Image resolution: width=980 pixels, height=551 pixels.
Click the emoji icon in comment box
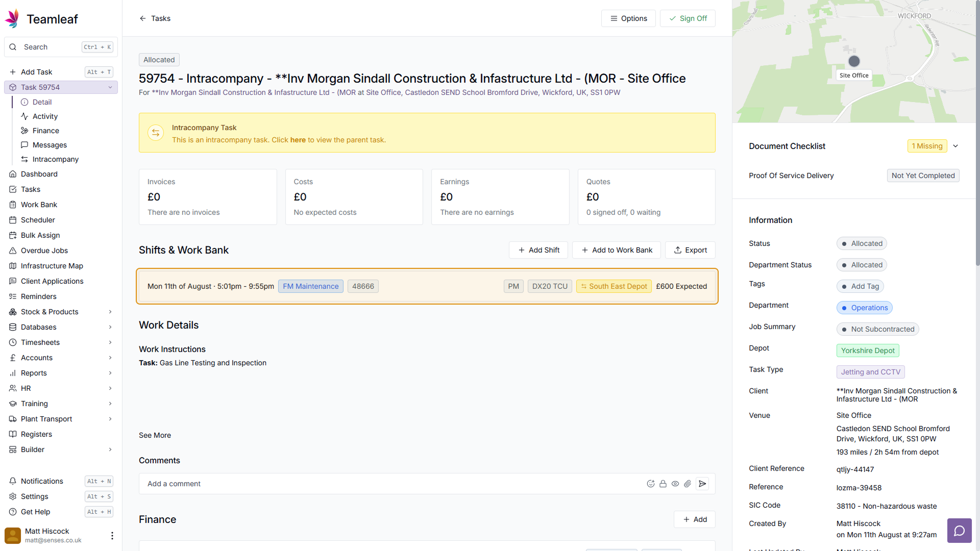[651, 484]
